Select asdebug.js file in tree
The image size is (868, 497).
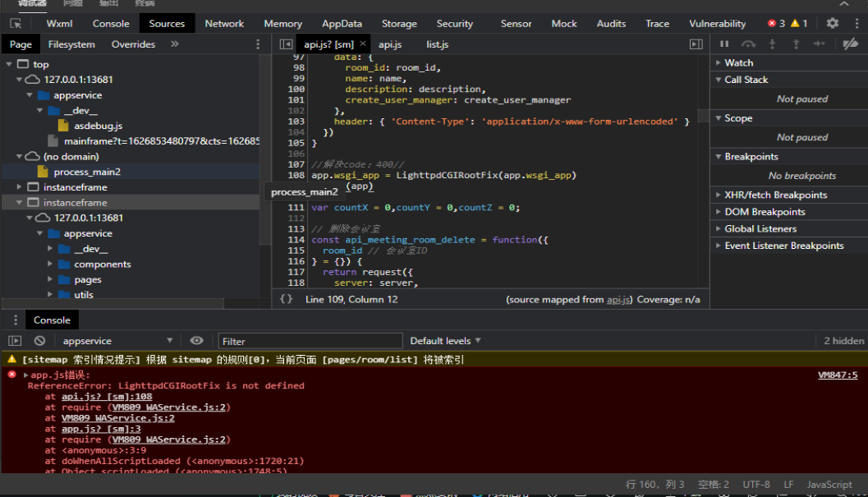tap(98, 126)
